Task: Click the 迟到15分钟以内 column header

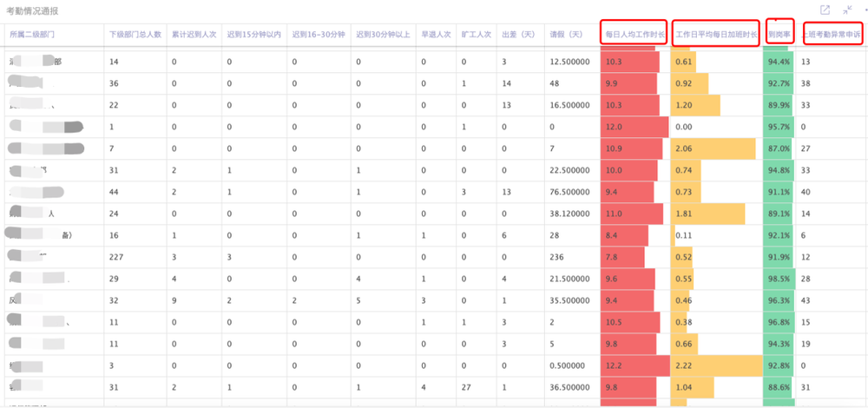Action: 253,34
